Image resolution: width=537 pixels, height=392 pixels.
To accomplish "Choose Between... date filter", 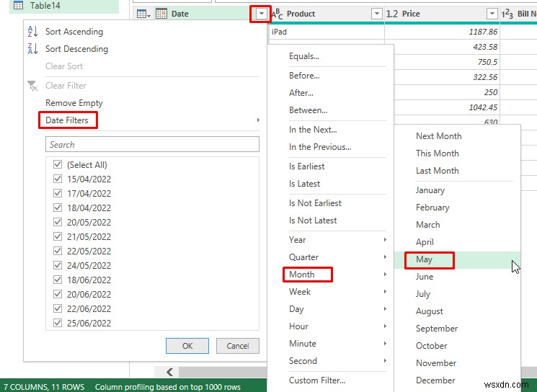I will [x=308, y=110].
